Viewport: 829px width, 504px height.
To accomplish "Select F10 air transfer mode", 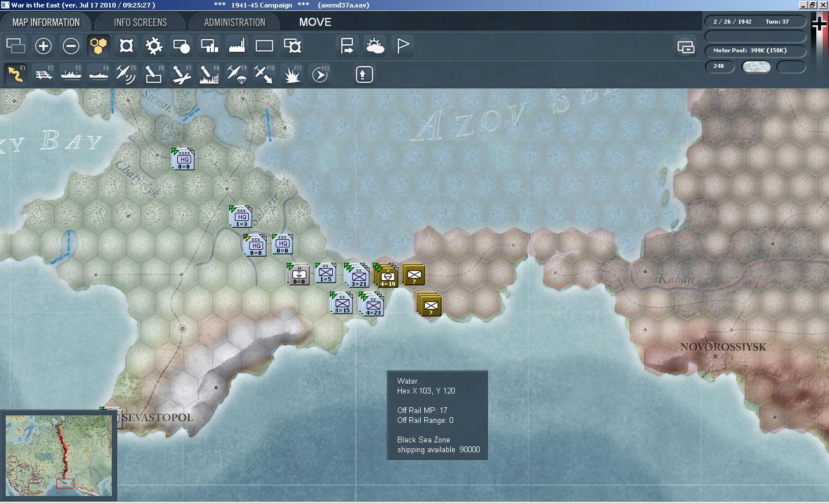I will [264, 74].
